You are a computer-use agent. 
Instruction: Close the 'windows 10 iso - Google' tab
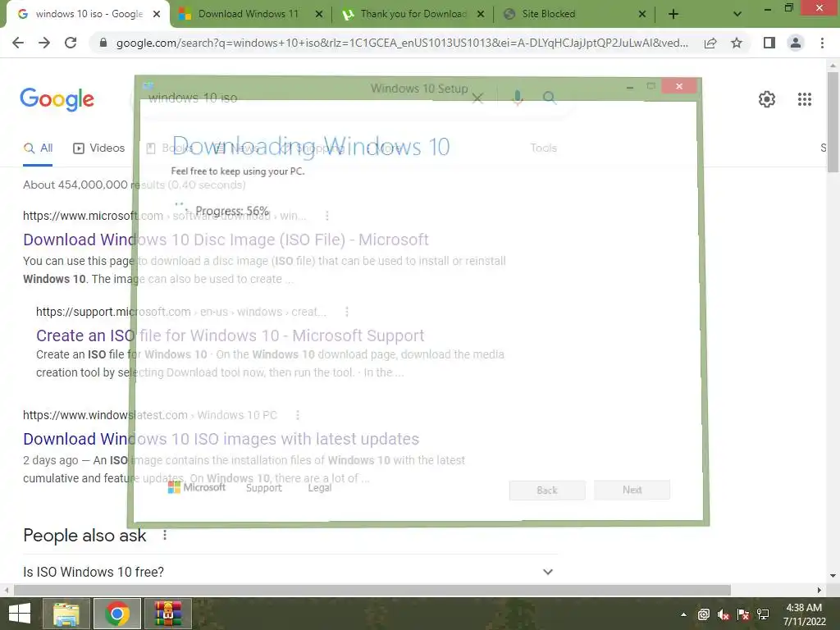coord(157,15)
